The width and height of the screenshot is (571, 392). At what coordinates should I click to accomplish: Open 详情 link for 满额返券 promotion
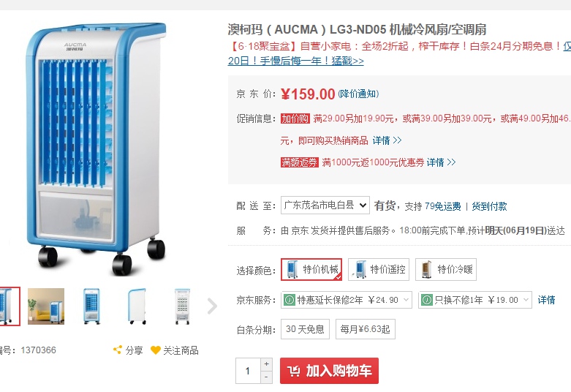tap(441, 162)
